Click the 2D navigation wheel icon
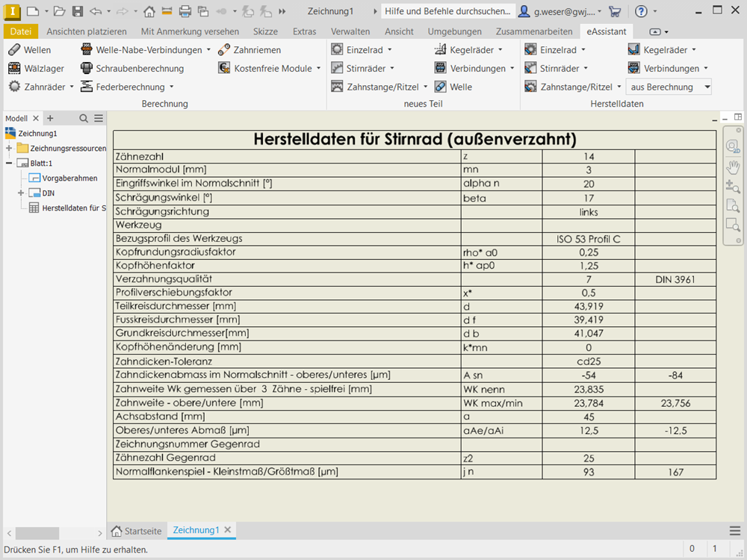 pos(733,146)
